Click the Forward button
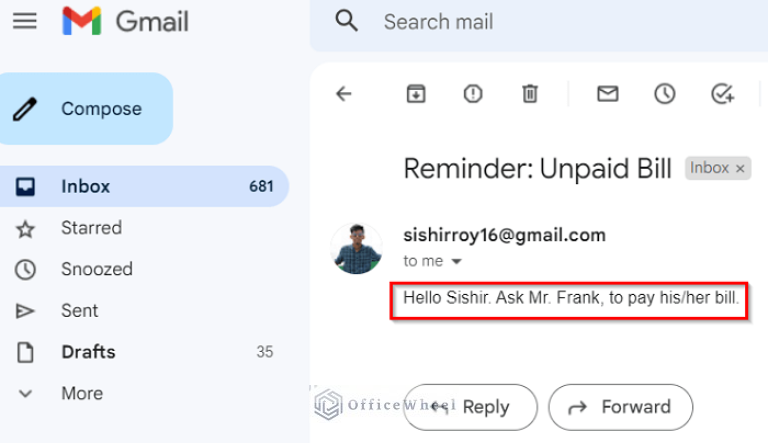 pos(620,407)
